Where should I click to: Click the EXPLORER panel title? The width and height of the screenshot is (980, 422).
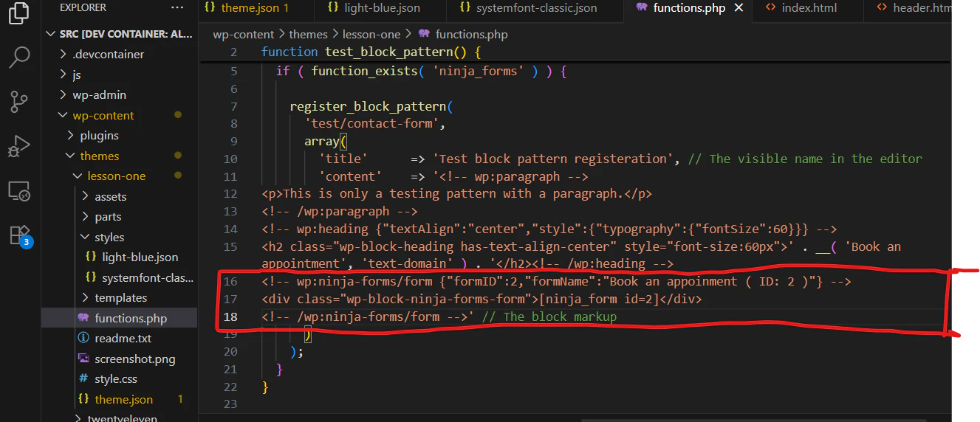click(83, 7)
